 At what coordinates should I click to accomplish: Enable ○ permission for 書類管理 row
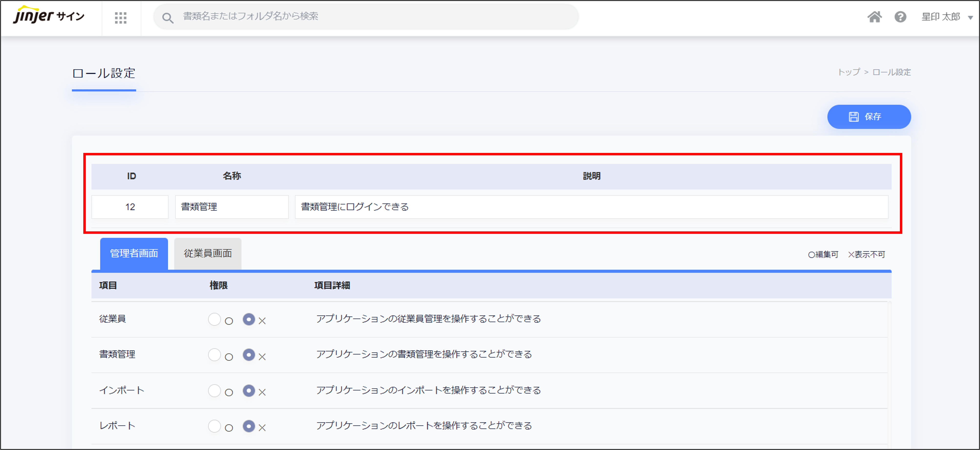click(214, 354)
